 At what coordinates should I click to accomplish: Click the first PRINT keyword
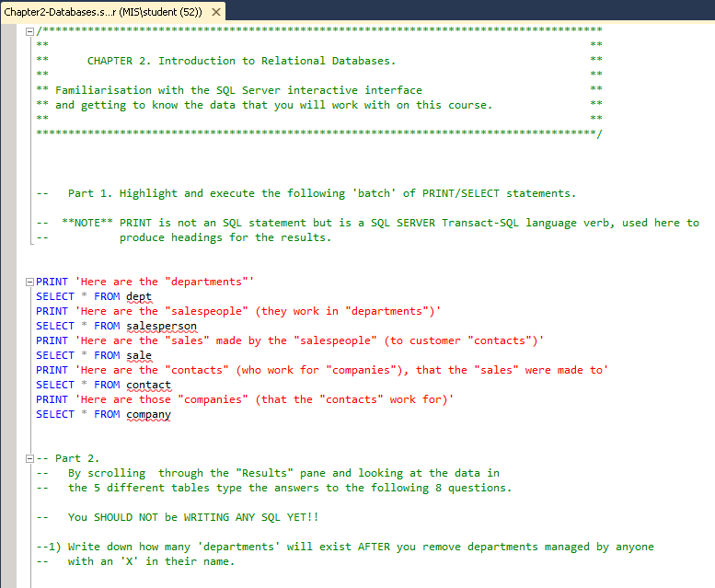52,282
